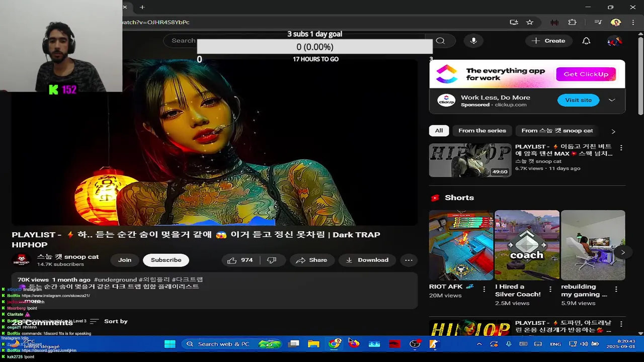Open the Chrome profile avatar
The image size is (644, 362).
point(615,22)
